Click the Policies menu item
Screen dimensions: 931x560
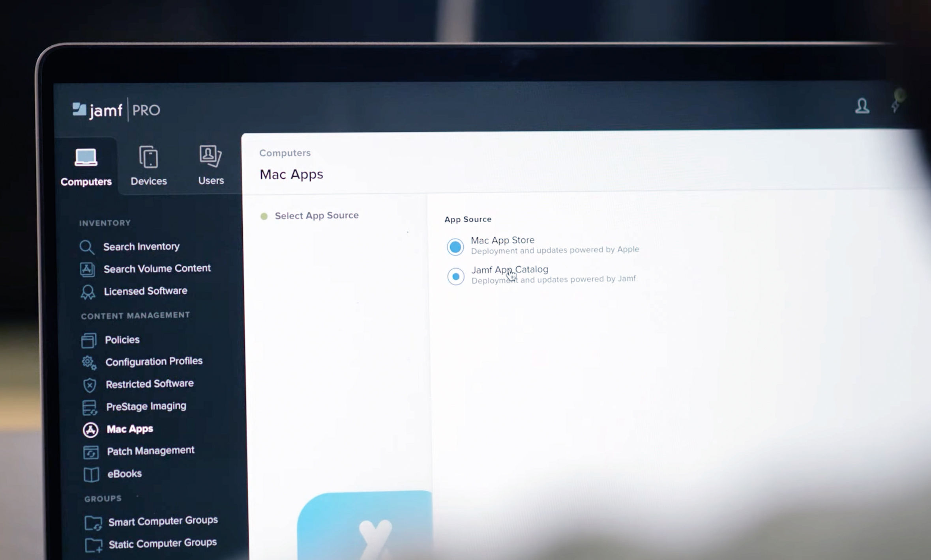click(122, 340)
